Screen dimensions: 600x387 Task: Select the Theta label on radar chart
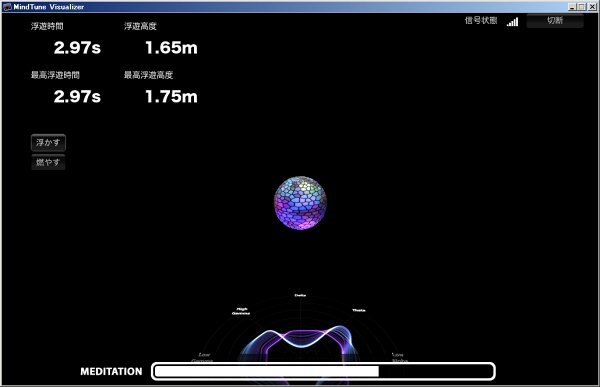[x=359, y=310]
